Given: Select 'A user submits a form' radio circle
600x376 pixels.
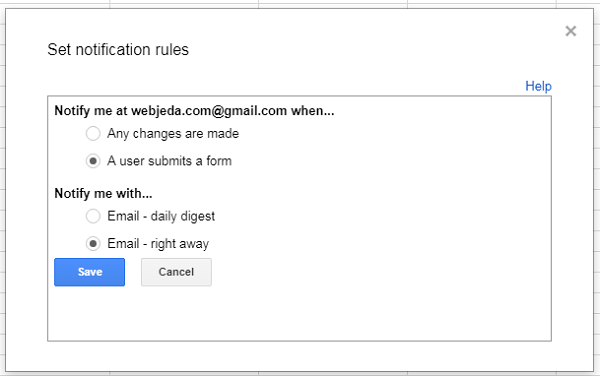Looking at the screenshot, I should tap(93, 161).
